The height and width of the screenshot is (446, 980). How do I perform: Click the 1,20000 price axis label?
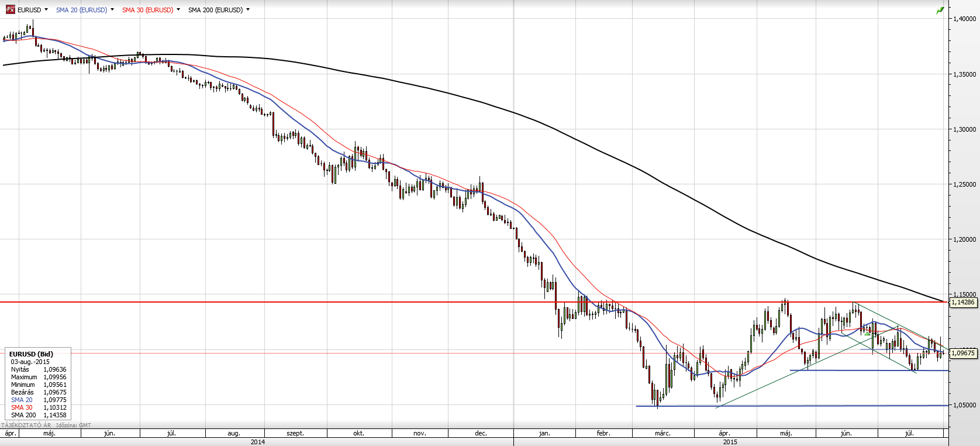[965, 239]
